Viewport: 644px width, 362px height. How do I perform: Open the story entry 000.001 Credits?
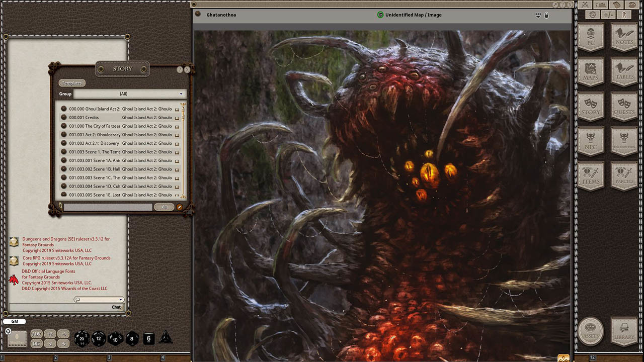pyautogui.click(x=84, y=117)
